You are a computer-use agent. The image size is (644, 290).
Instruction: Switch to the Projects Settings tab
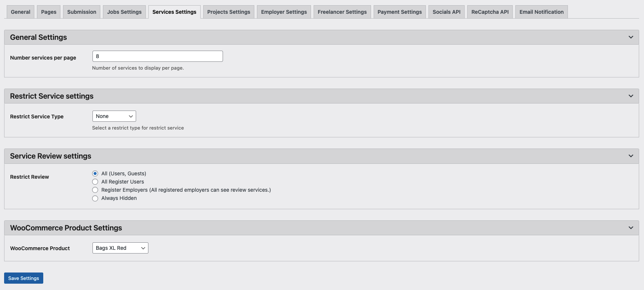pos(229,12)
